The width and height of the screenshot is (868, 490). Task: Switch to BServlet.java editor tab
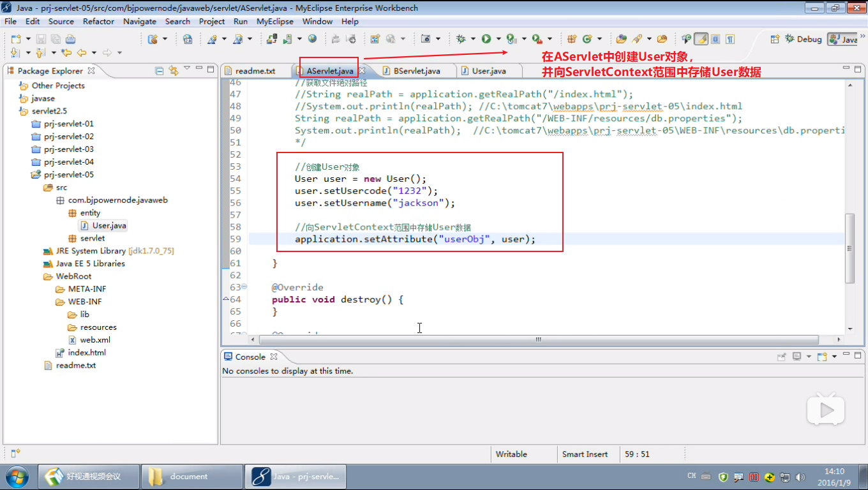tap(417, 71)
